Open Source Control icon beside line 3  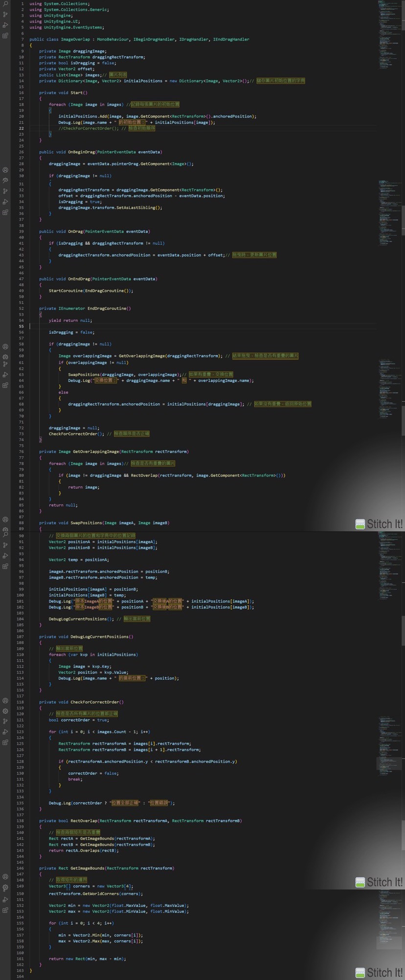click(5, 15)
